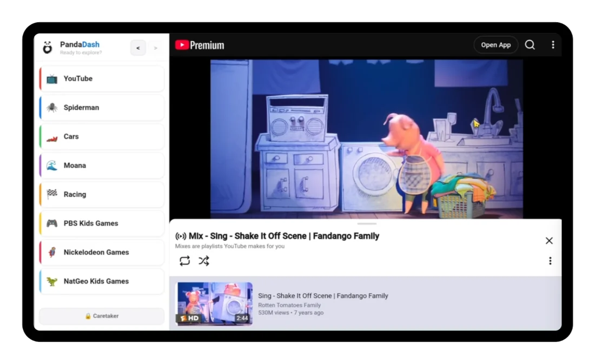Image resolution: width=595 pixels, height=364 pixels.
Task: Click the TV icon beside YouTube
Action: coord(52,78)
